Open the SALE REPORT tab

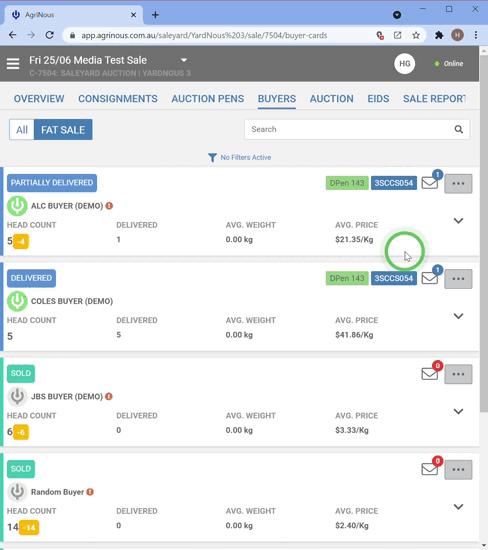[434, 99]
